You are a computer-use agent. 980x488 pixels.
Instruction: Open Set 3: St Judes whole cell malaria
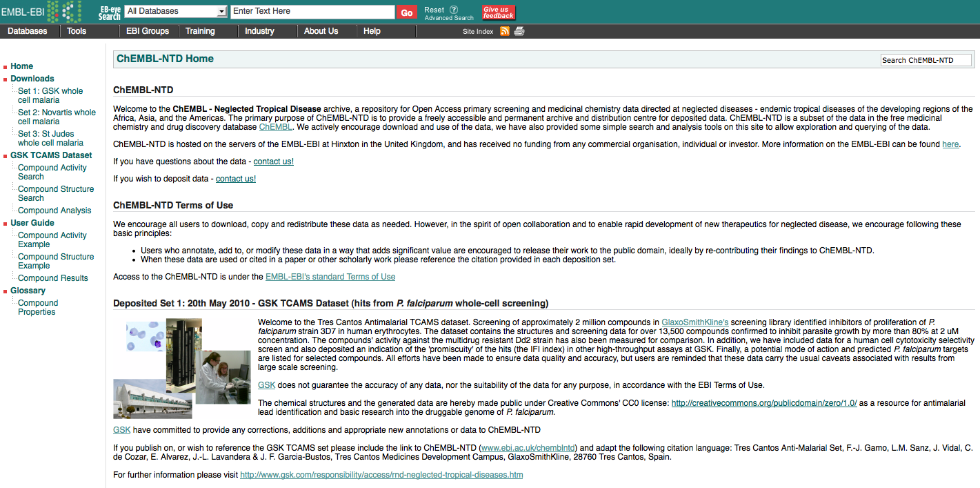[x=50, y=138]
